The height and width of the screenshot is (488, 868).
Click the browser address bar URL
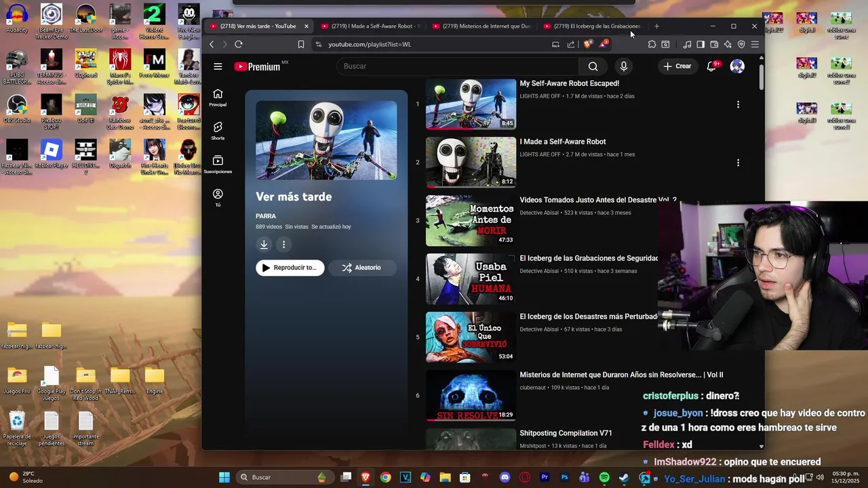pos(370,44)
